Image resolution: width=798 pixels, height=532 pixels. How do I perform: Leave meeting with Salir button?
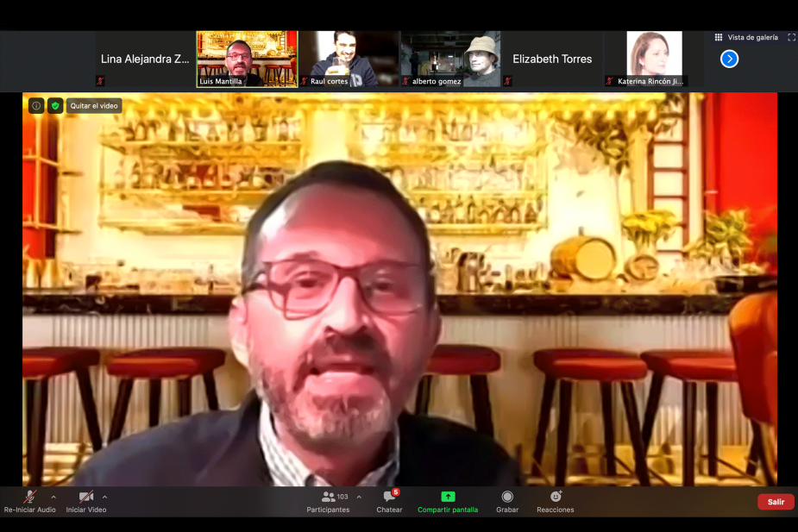tap(776, 502)
